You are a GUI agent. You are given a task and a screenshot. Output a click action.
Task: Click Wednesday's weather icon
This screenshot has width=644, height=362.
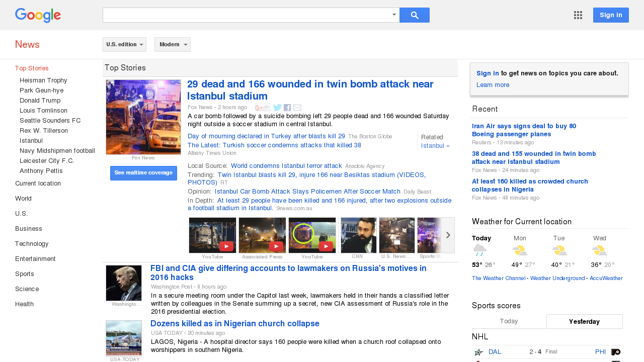(x=599, y=250)
